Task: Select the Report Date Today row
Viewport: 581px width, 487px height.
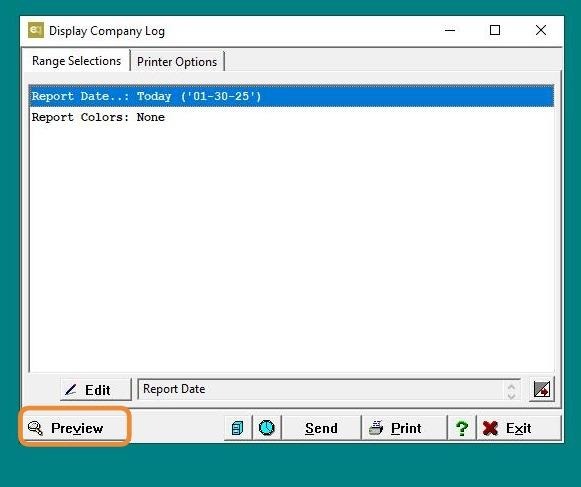Action: click(291, 96)
